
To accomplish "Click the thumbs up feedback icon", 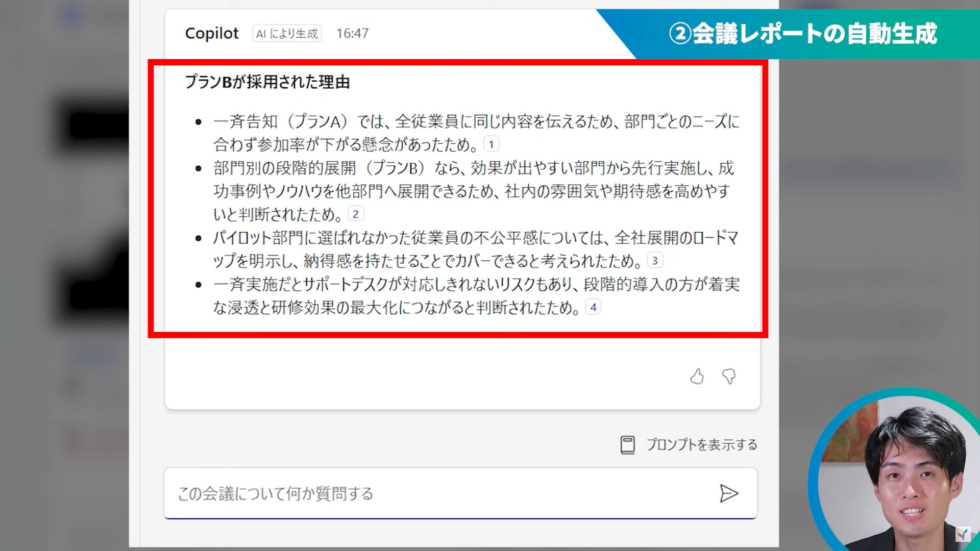I will pos(697,377).
